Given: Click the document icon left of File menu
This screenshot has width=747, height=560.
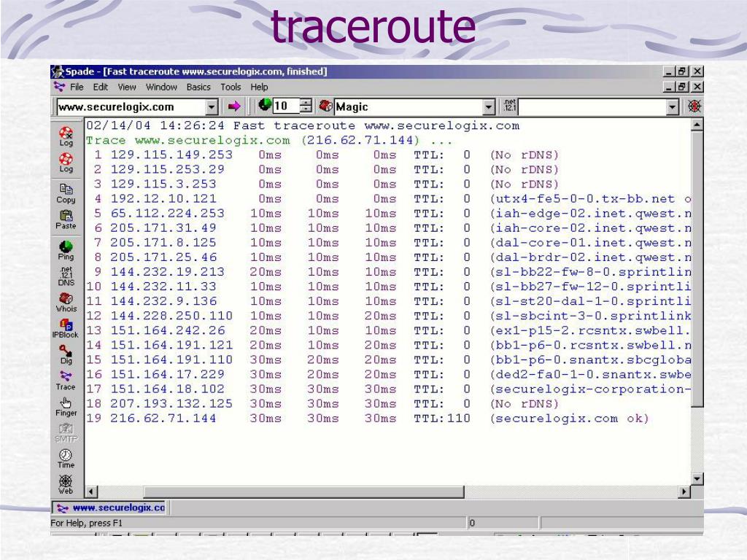Looking at the screenshot, I should [x=60, y=87].
